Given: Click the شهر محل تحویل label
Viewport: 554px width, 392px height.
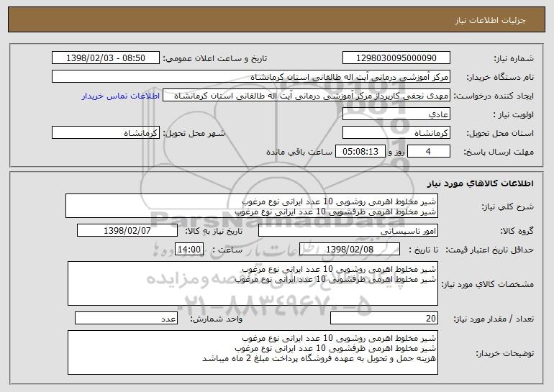Looking at the screenshot, I should point(194,134).
